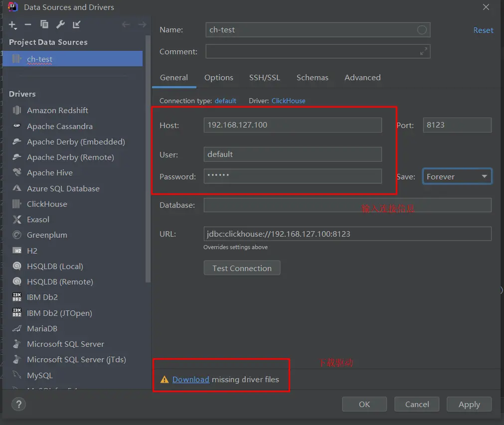Open driver properties with the wrench icon
Image resolution: width=504 pixels, height=425 pixels.
click(x=60, y=24)
